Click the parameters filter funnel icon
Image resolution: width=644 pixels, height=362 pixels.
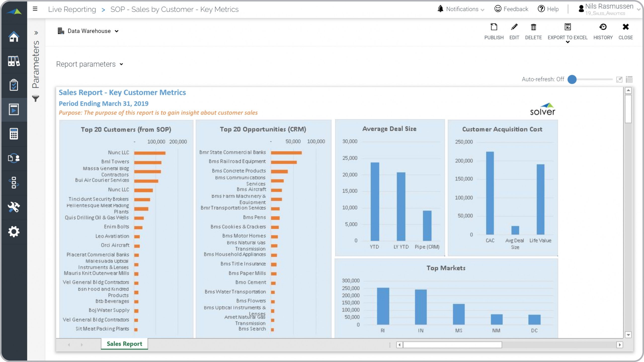(36, 98)
